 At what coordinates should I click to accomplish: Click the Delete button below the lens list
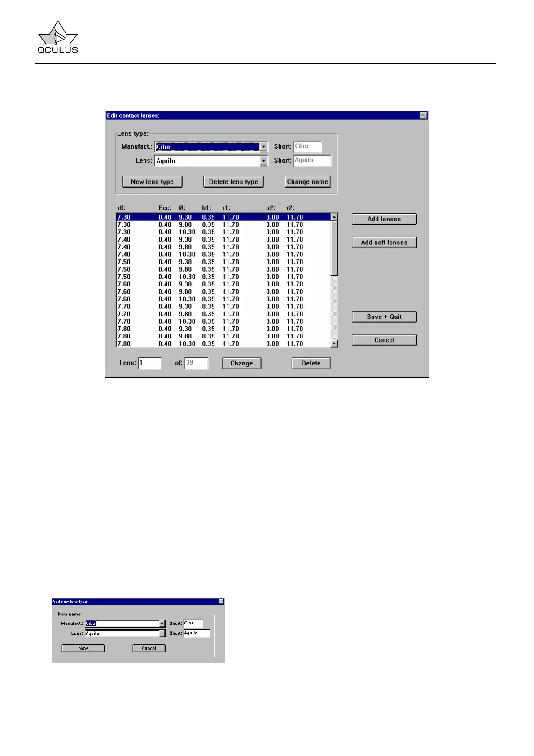[311, 364]
